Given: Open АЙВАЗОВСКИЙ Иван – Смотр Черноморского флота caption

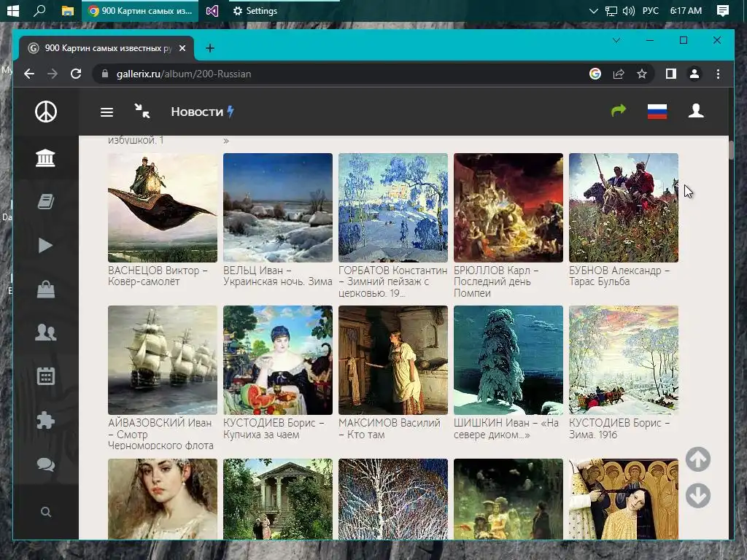Looking at the screenshot, I should tap(160, 434).
